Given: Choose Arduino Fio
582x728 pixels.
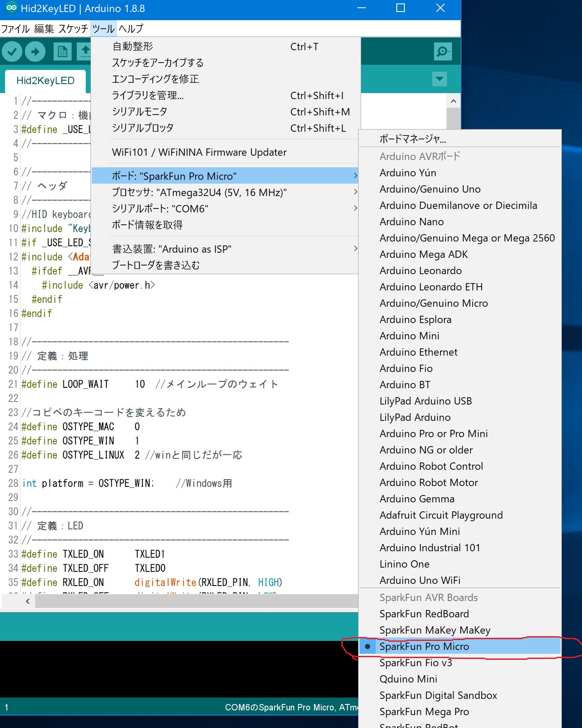Looking at the screenshot, I should coord(460,369).
